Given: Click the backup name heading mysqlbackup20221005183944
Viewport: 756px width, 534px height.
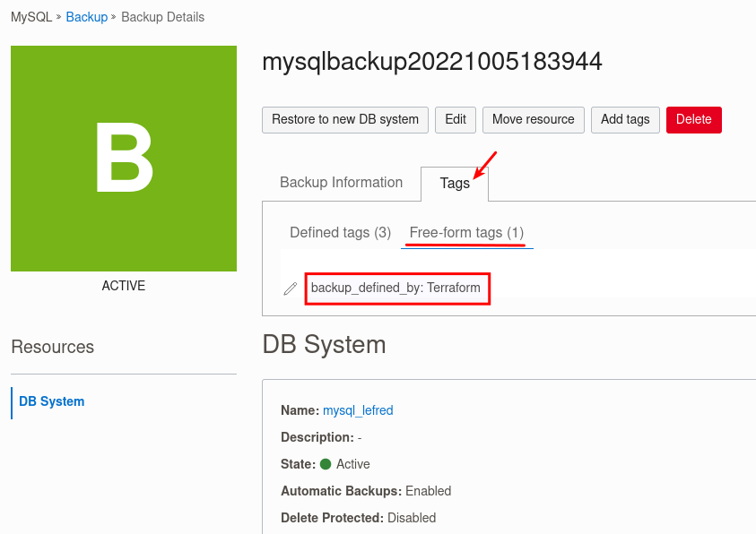Looking at the screenshot, I should [432, 62].
